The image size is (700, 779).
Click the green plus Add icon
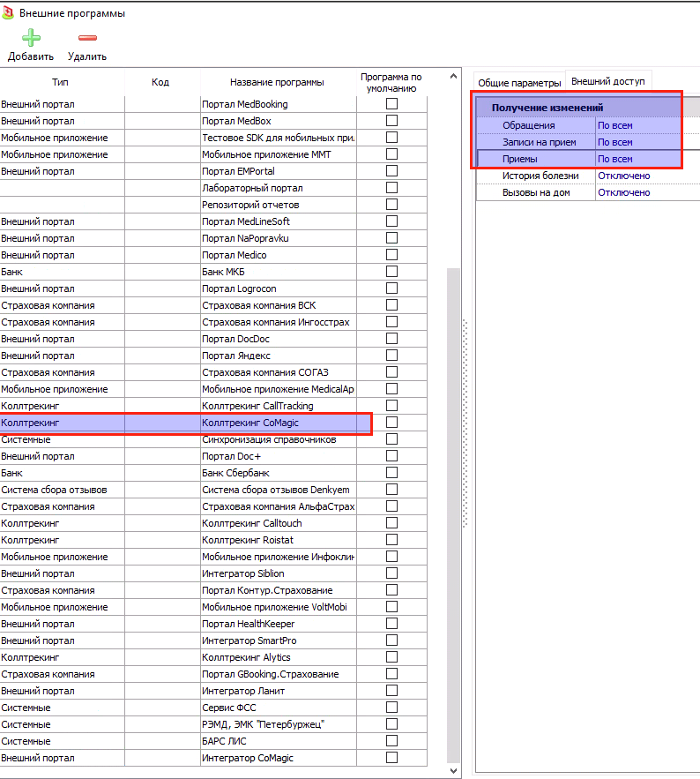tap(31, 38)
